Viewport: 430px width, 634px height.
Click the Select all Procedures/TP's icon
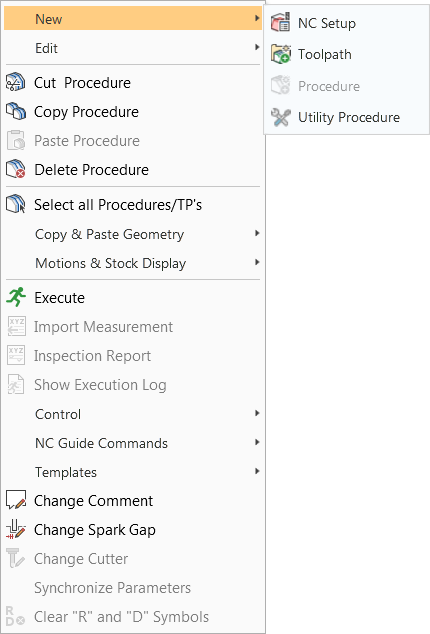(15, 205)
